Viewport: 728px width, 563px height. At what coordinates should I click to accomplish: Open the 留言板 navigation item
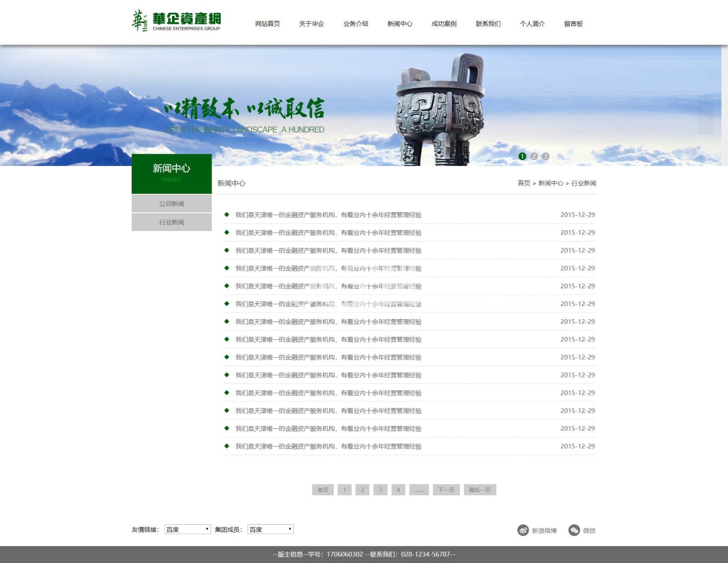(573, 24)
